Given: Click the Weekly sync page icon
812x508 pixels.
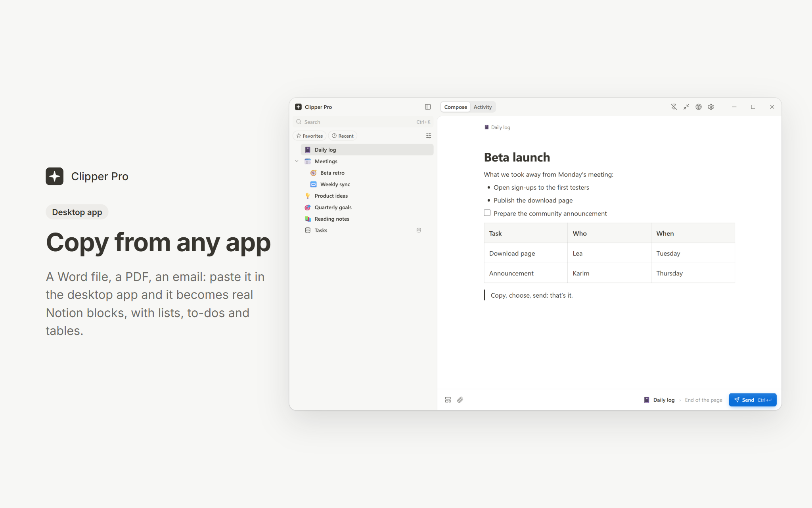Looking at the screenshot, I should (x=313, y=184).
